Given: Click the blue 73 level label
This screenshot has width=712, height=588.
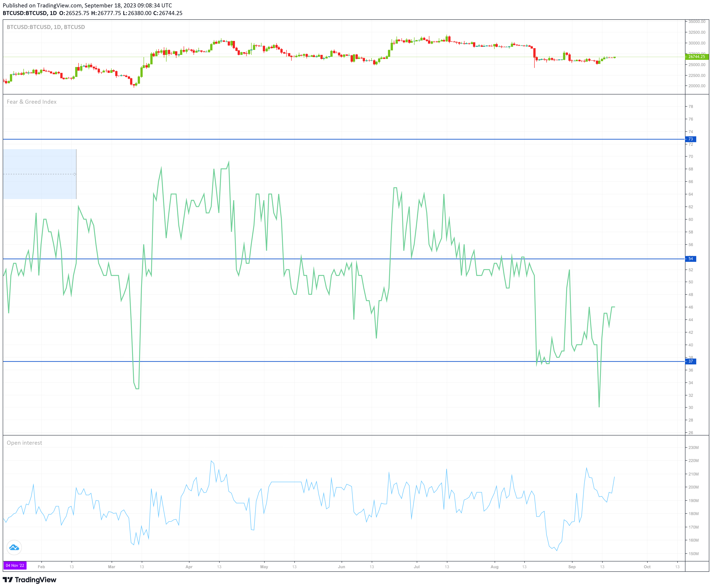Looking at the screenshot, I should [691, 139].
